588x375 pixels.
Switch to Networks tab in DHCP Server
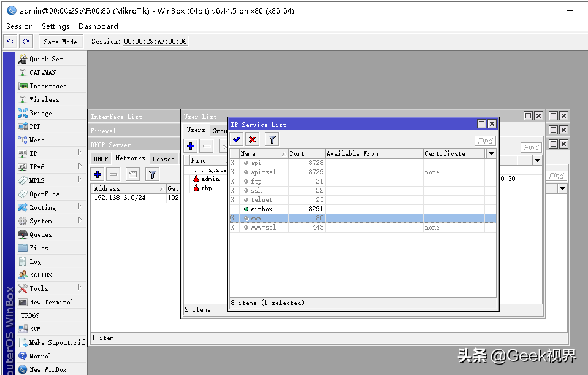[130, 158]
